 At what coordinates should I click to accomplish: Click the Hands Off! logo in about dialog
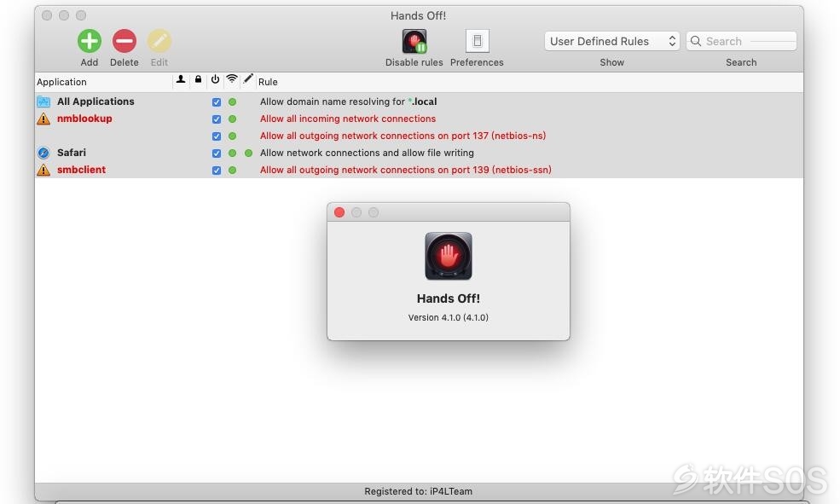pyautogui.click(x=449, y=256)
